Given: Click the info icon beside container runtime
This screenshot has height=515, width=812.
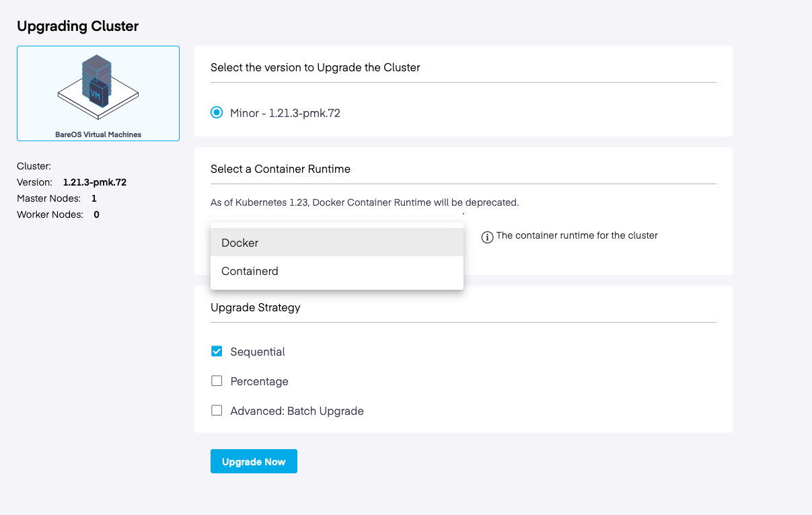Looking at the screenshot, I should 488,237.
